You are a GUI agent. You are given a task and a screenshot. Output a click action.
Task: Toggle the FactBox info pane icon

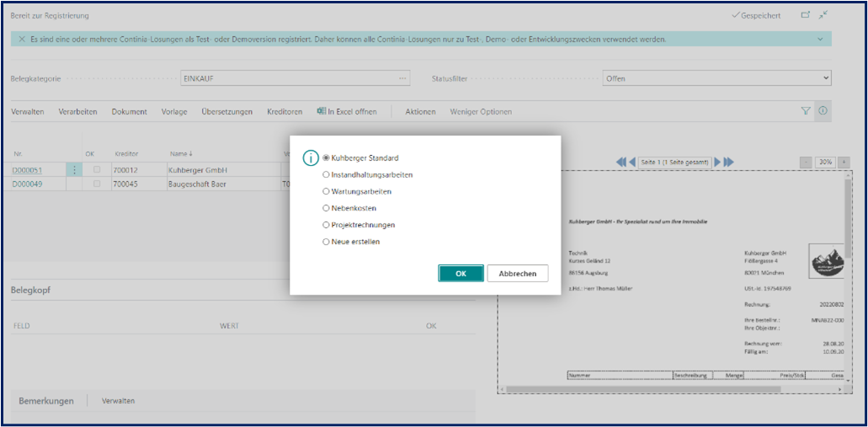click(x=823, y=110)
